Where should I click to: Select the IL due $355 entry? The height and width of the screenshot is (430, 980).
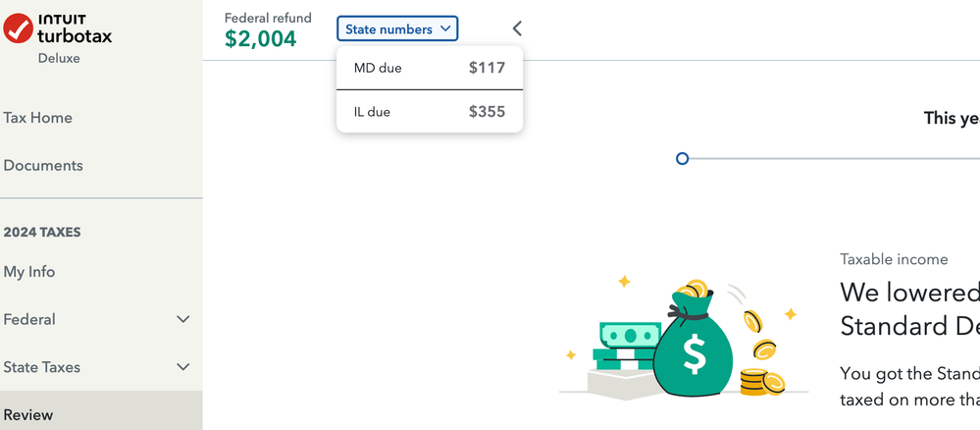(x=430, y=111)
